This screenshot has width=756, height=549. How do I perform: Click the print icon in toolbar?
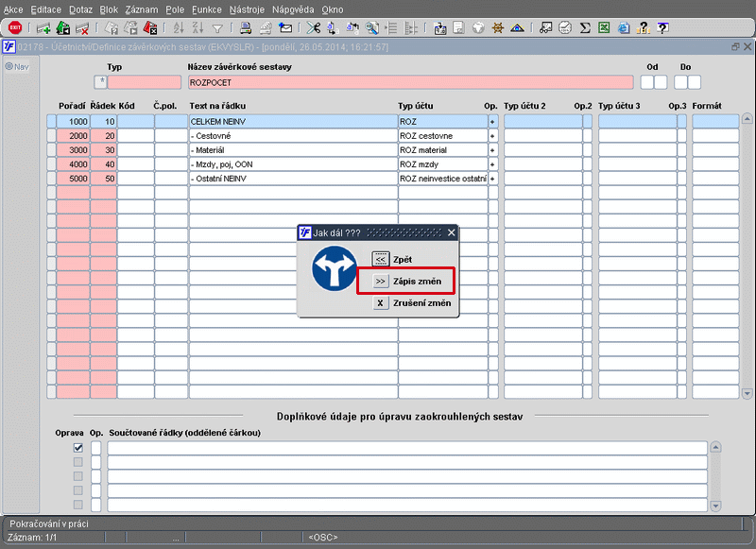(246, 28)
